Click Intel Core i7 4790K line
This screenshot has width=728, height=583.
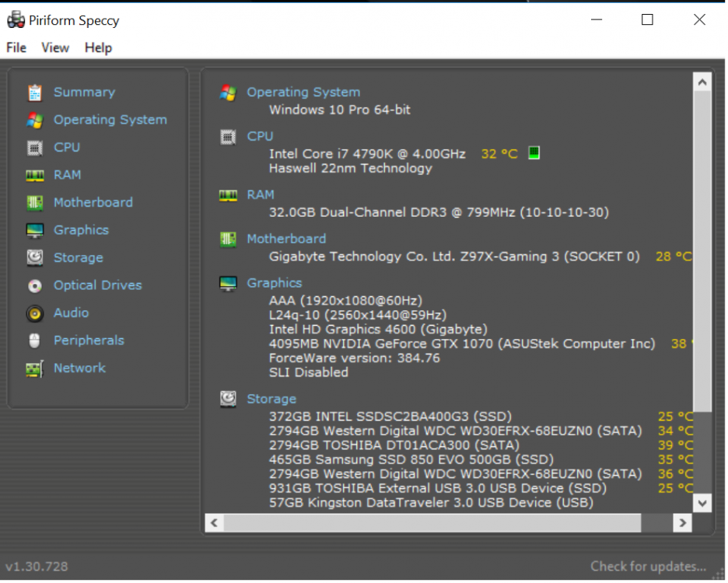pyautogui.click(x=368, y=154)
